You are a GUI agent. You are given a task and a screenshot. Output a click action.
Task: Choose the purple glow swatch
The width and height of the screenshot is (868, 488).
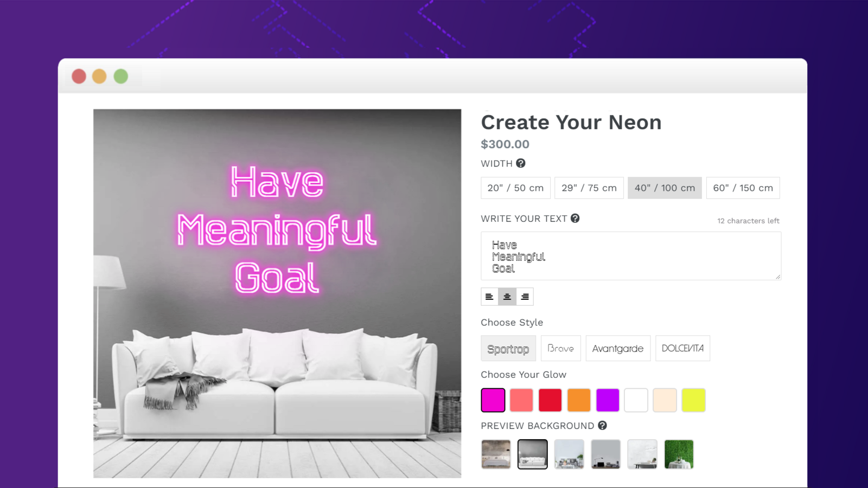pos(608,400)
